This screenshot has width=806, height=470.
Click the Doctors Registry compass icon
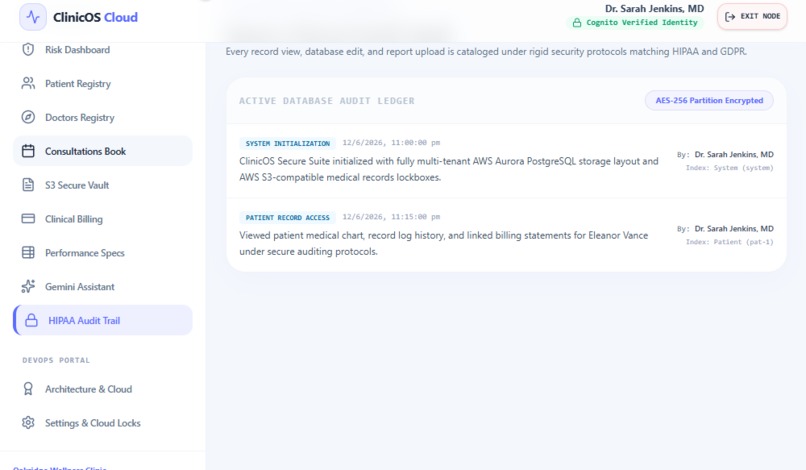click(x=28, y=117)
